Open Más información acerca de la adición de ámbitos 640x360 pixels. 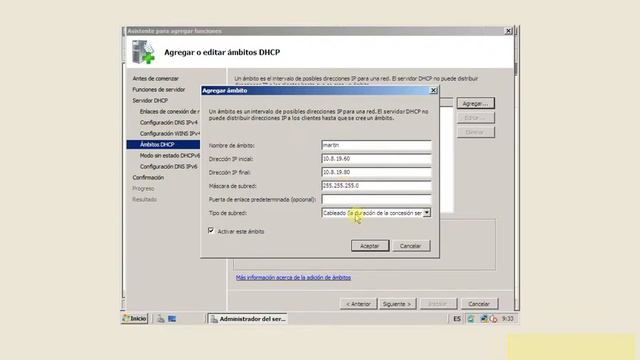click(293, 278)
